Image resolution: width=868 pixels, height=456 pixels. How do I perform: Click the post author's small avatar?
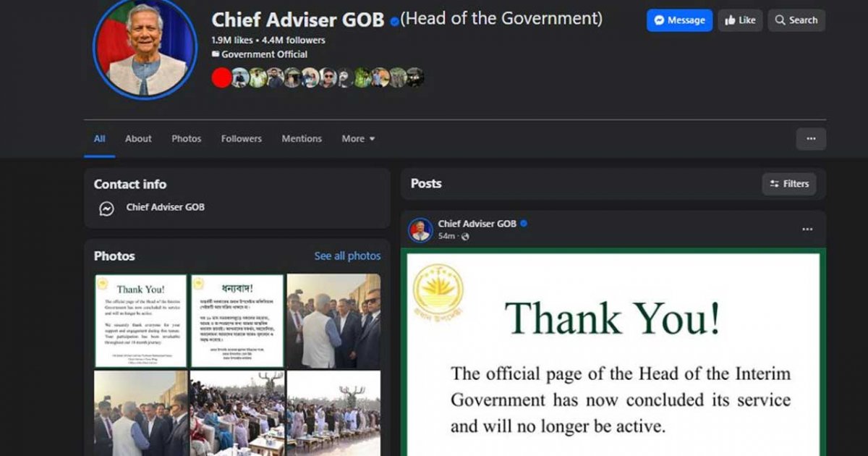click(x=421, y=230)
